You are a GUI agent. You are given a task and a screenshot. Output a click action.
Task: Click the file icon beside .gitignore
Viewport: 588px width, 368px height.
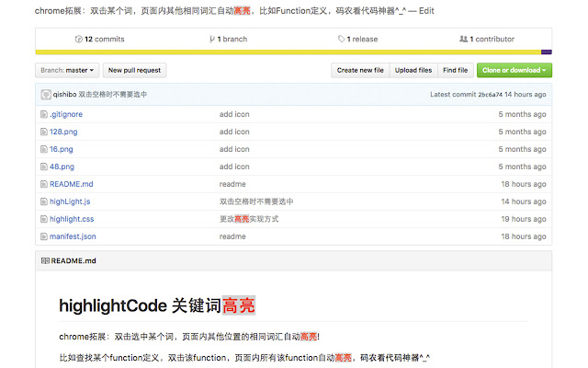click(44, 114)
